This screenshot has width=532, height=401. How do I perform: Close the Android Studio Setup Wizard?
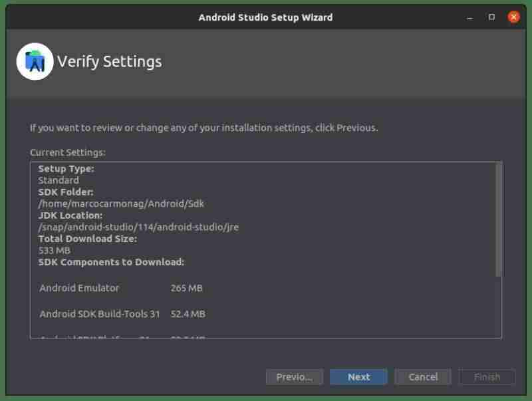point(513,17)
